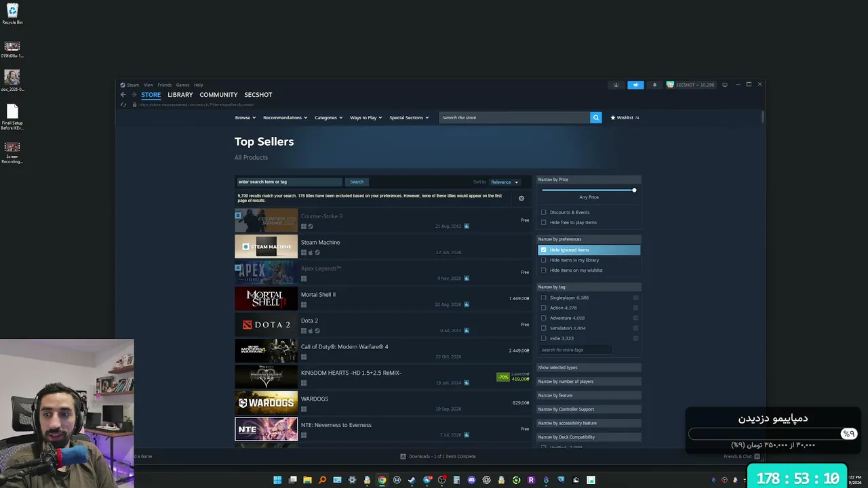Open the Friends menu
The width and height of the screenshot is (868, 488).
point(164,85)
